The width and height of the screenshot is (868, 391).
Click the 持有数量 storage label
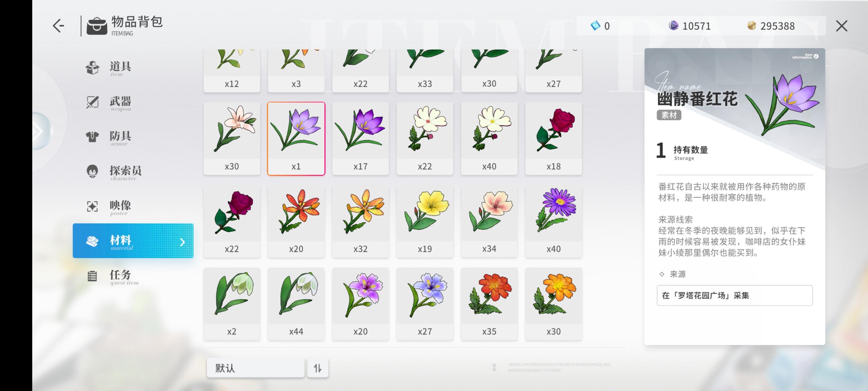[691, 150]
